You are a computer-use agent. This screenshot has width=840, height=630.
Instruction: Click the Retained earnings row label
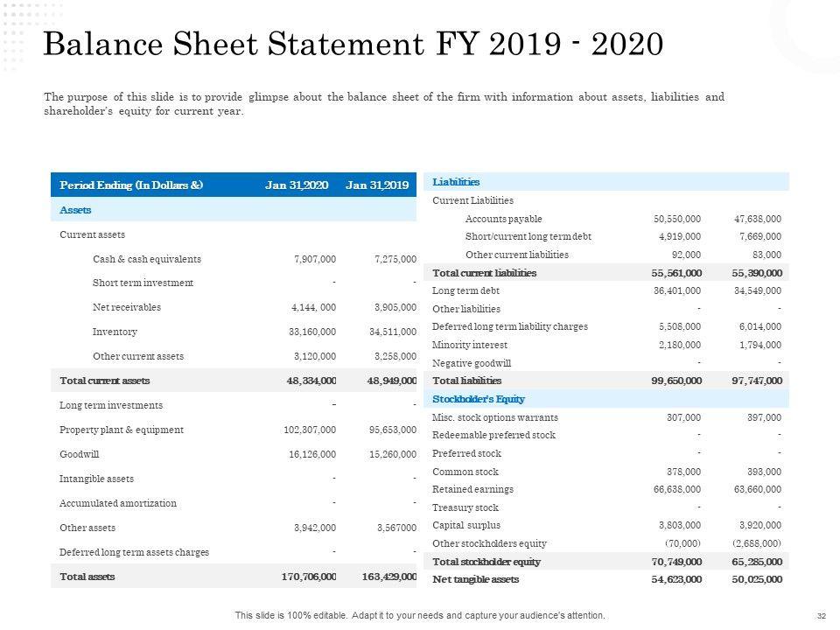click(x=472, y=489)
